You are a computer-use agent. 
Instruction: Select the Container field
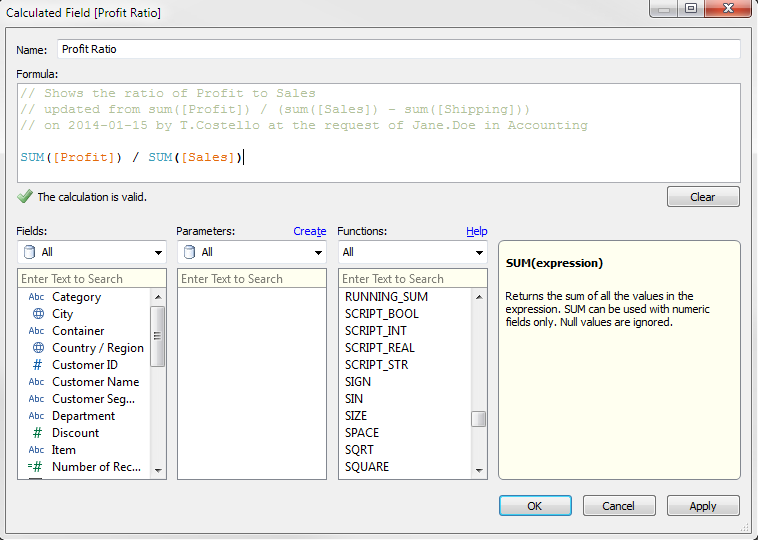coord(78,331)
